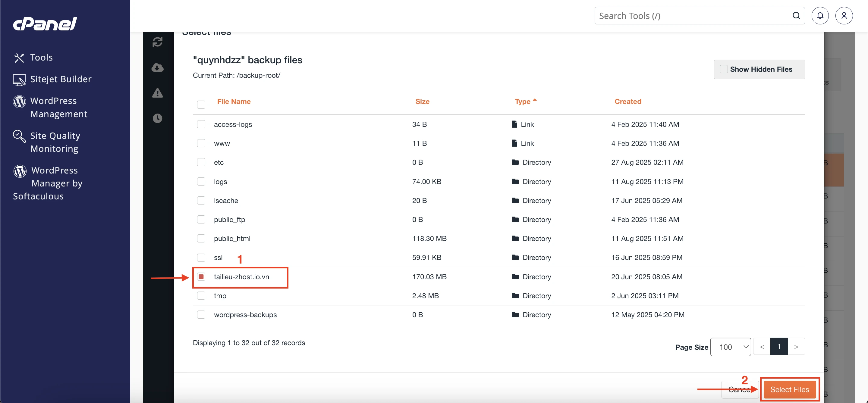The height and width of the screenshot is (403, 868).
Task: Open the wordpress-backups directory
Action: coord(245,314)
